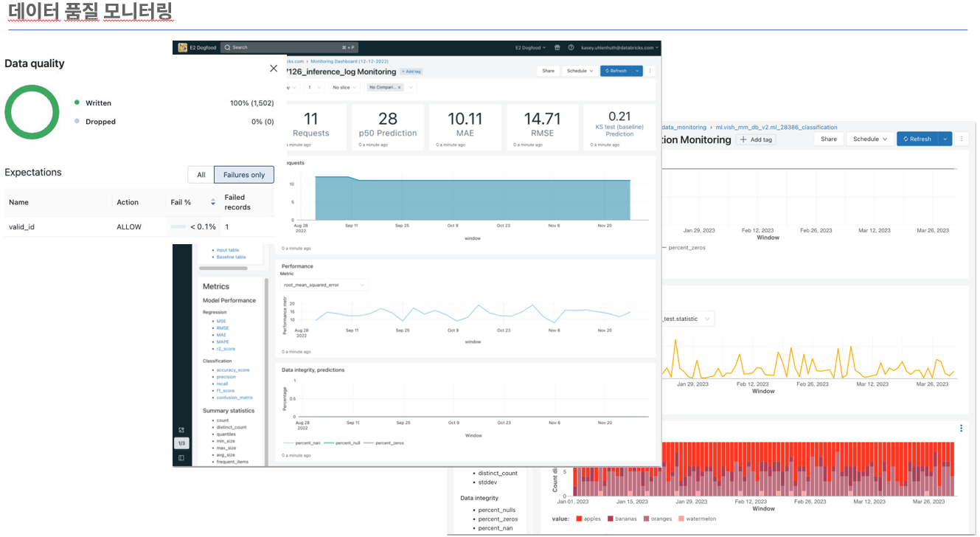Expand the 'No slice' dropdown

pyautogui.click(x=344, y=87)
